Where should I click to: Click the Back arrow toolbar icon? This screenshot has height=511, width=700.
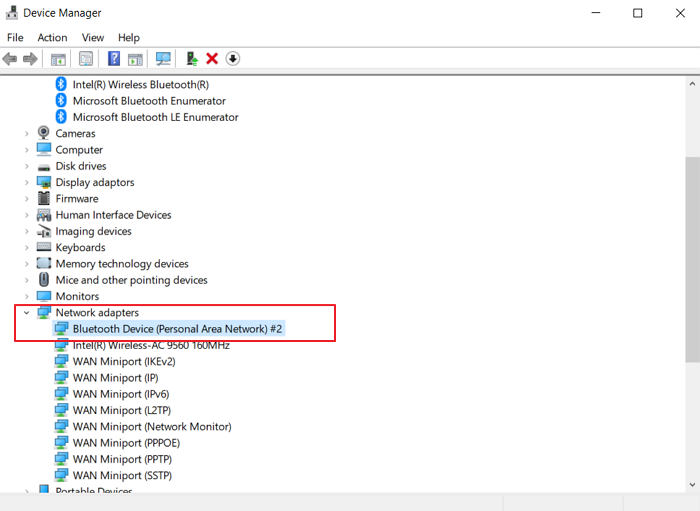(x=10, y=59)
